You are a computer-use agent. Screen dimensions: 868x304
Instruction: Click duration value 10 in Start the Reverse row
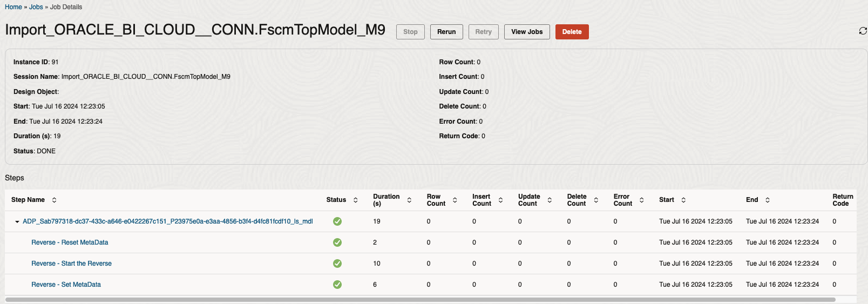[x=377, y=264]
